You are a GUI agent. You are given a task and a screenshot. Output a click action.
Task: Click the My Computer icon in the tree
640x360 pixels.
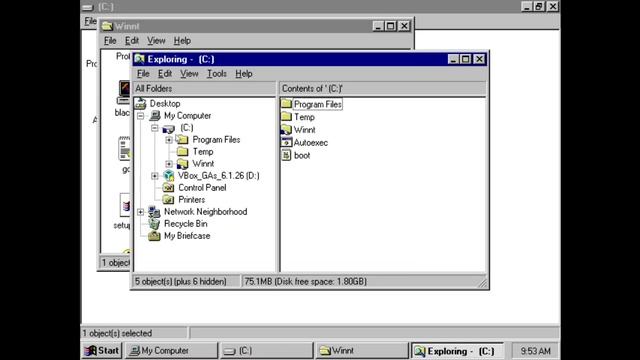coord(155,116)
